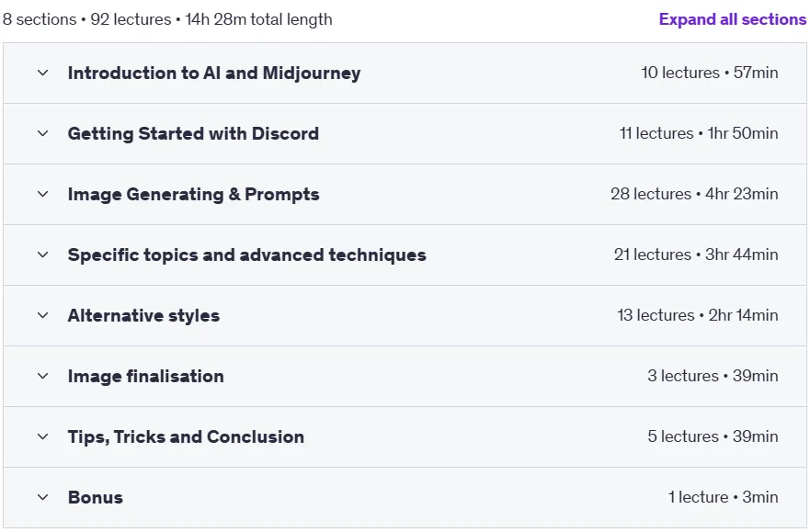Open Tips, Tricks and Conclusion section title
The height and width of the screenshot is (532, 810).
pos(186,437)
